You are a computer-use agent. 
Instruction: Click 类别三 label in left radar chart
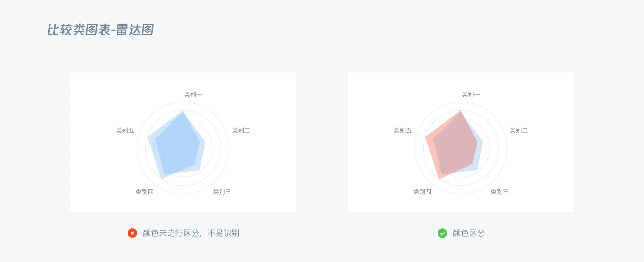click(222, 192)
